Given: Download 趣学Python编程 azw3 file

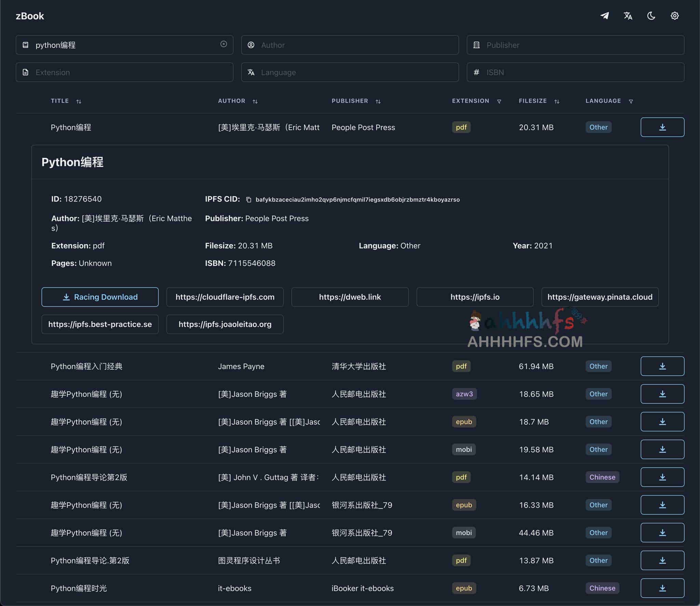Looking at the screenshot, I should 662,394.
